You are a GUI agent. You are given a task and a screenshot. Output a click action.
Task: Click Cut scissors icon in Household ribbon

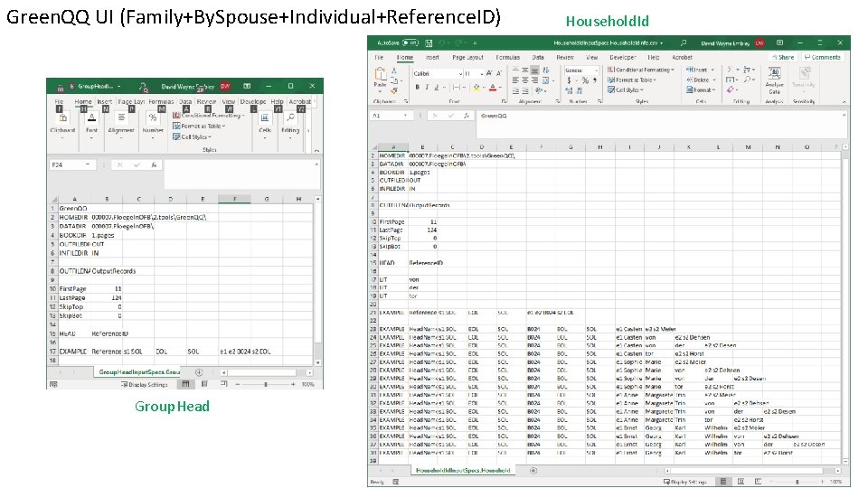[394, 70]
